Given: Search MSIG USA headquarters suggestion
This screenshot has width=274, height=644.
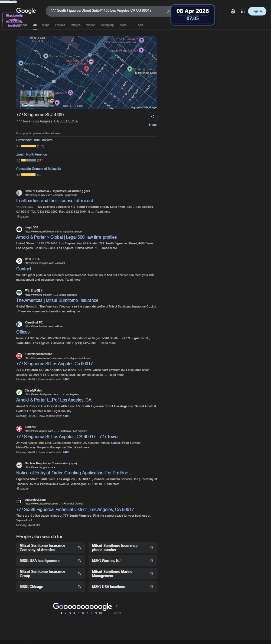Looking at the screenshot, I should pos(51,561).
